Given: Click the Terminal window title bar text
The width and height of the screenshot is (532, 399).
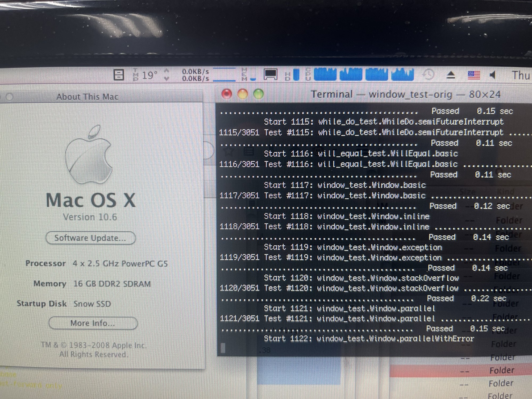Looking at the screenshot, I should tap(406, 94).
